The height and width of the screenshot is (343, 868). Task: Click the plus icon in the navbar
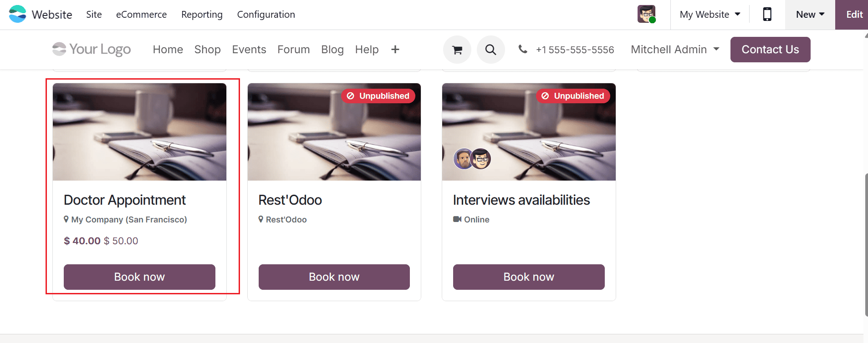point(395,49)
